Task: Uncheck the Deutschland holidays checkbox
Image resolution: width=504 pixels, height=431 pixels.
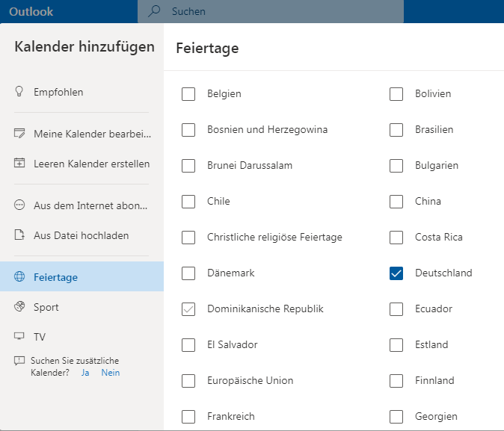Action: (x=396, y=273)
